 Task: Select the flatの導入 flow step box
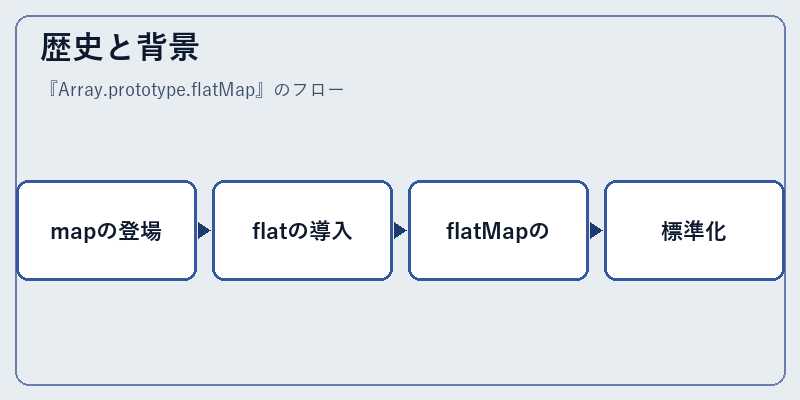pos(303,230)
